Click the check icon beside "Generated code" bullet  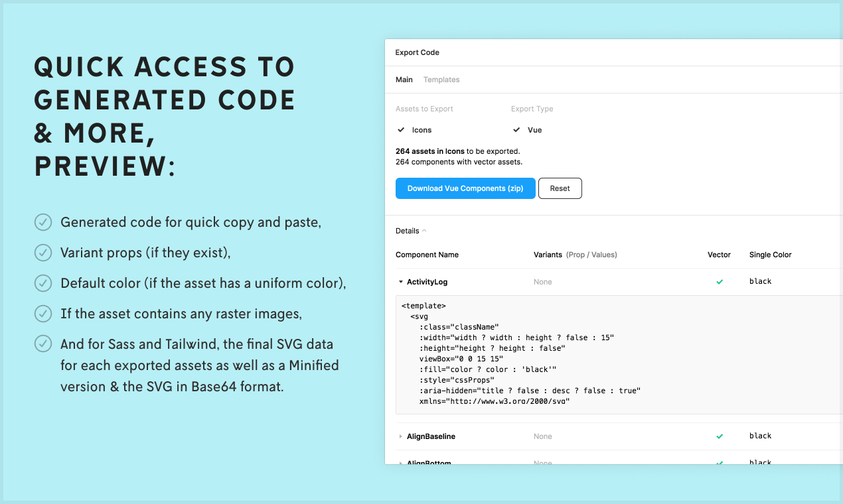(42, 222)
